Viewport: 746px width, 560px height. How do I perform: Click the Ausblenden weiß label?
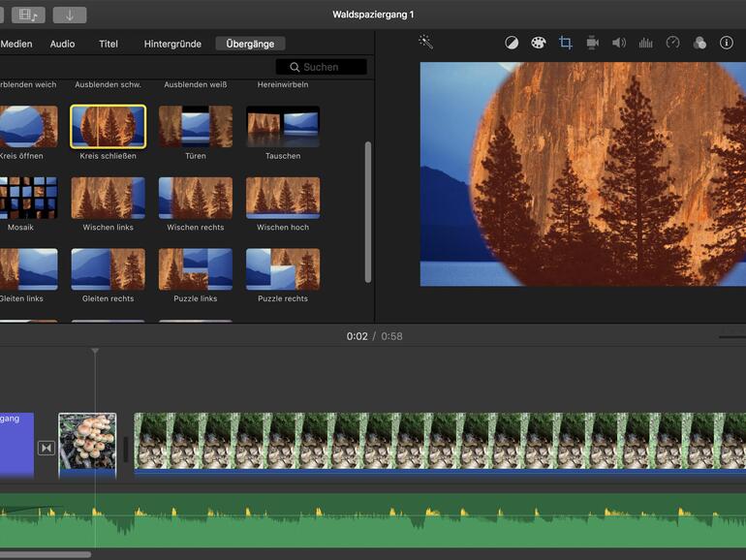[196, 84]
